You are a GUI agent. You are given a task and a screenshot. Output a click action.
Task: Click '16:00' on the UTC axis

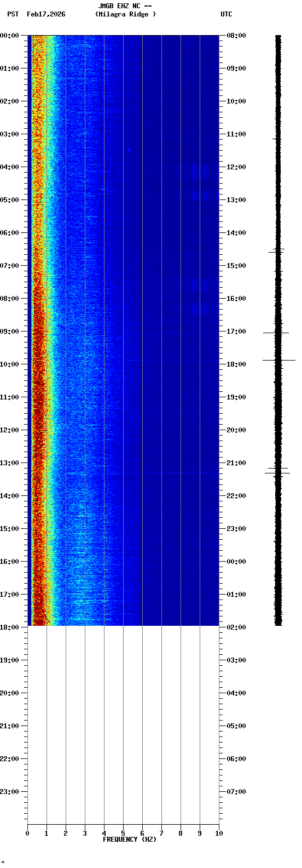[x=236, y=299]
